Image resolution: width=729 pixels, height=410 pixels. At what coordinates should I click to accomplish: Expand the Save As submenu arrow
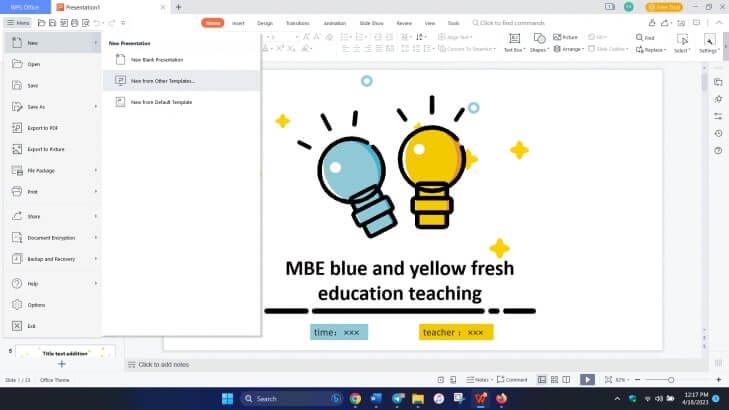point(96,106)
